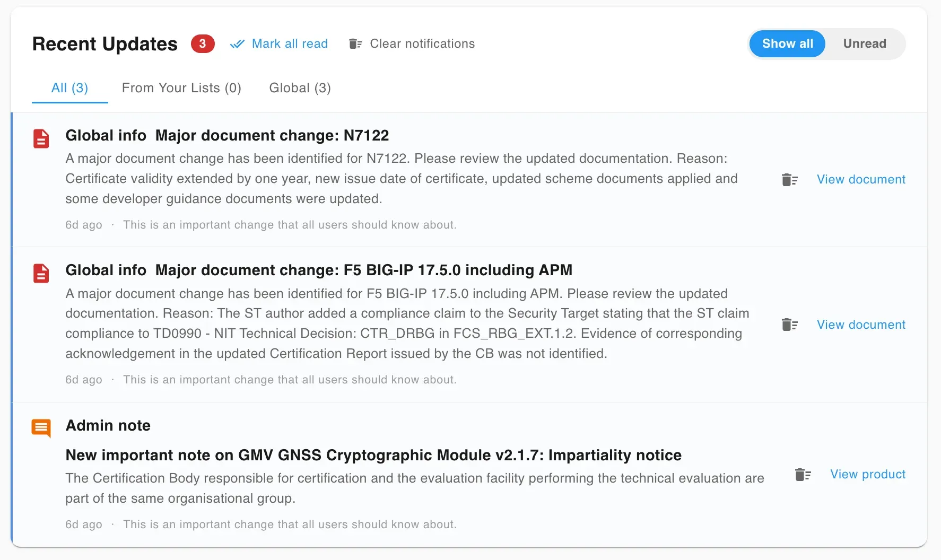Screen dimensions: 941x560
Task: Open View product for GMV GNSS Cryptographic Module
Action: click(868, 475)
